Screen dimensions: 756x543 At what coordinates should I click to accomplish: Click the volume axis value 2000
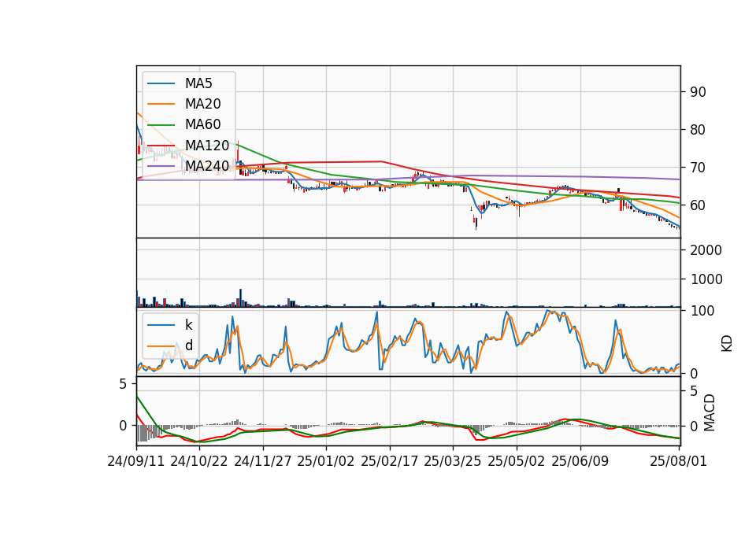coord(706,250)
